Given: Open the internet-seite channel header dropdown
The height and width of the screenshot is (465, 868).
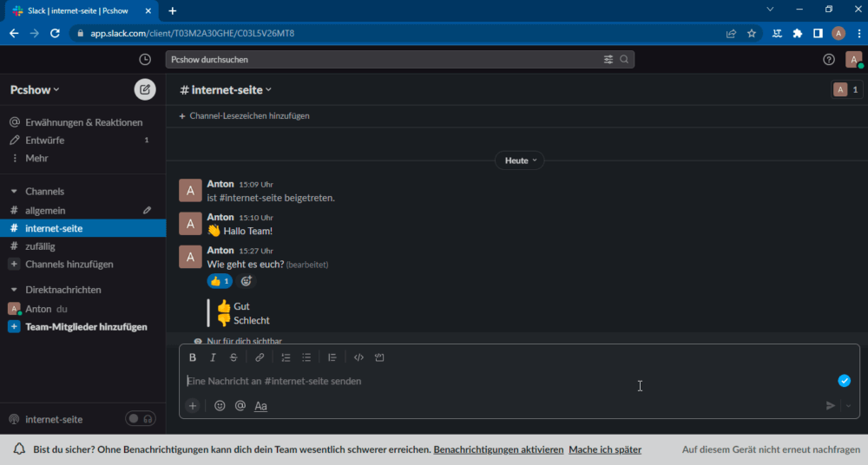Looking at the screenshot, I should [x=226, y=89].
